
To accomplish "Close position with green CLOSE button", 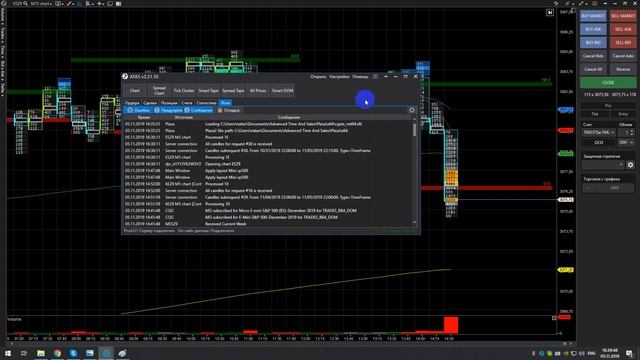I will (x=608, y=82).
